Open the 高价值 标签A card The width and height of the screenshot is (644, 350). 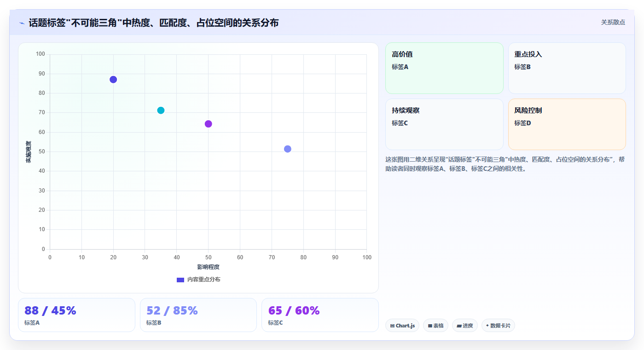(x=444, y=68)
